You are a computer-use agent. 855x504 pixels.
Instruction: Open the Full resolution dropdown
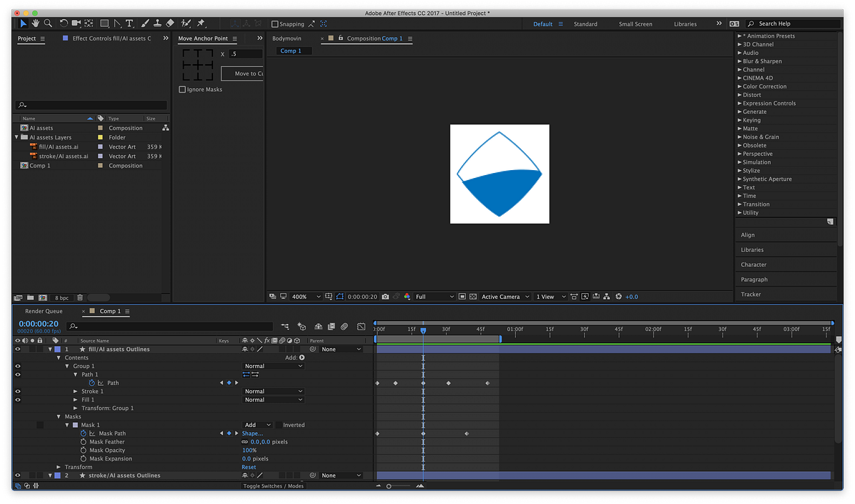(435, 297)
